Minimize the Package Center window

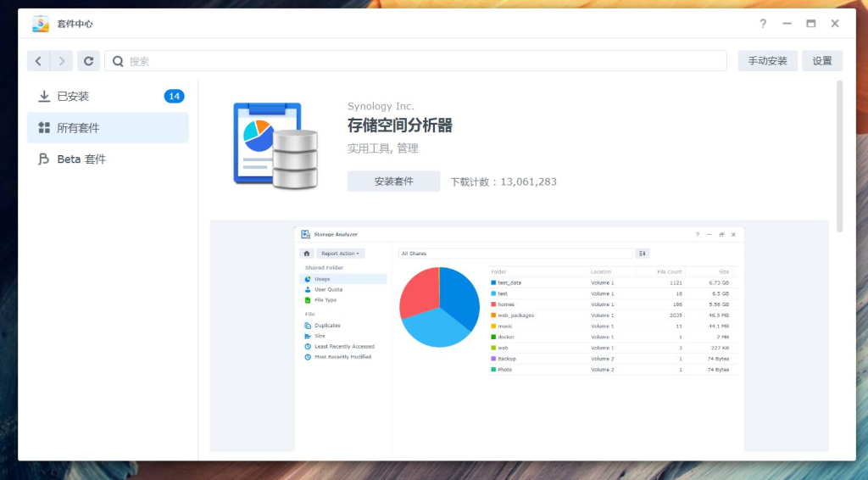coord(787,23)
